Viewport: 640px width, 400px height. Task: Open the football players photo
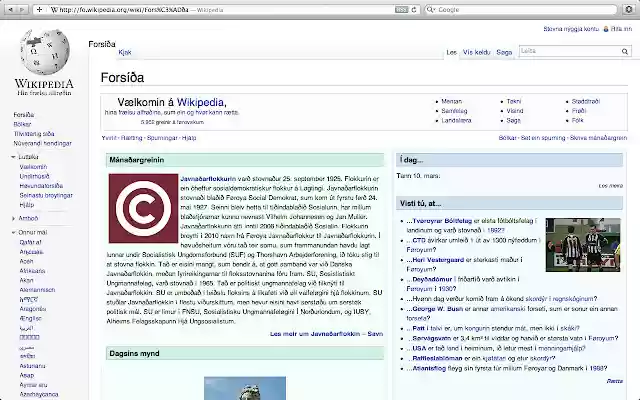tap(583, 245)
